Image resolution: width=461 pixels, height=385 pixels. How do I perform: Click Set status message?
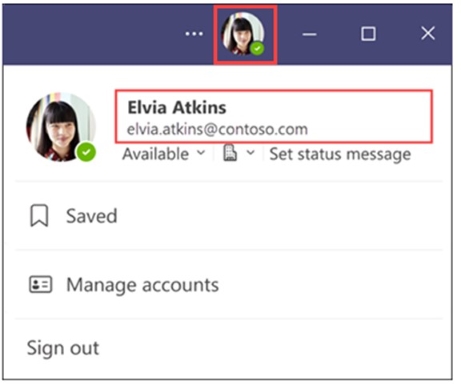pos(340,154)
